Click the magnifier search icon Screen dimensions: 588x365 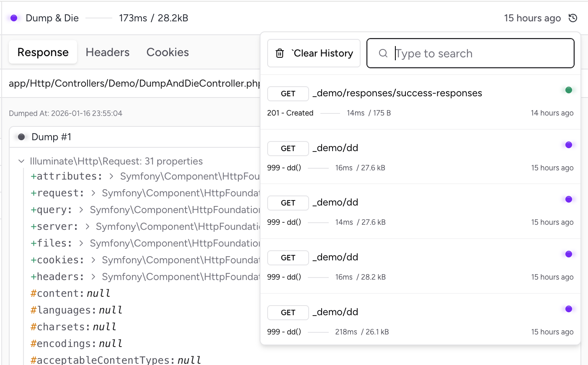(x=383, y=53)
